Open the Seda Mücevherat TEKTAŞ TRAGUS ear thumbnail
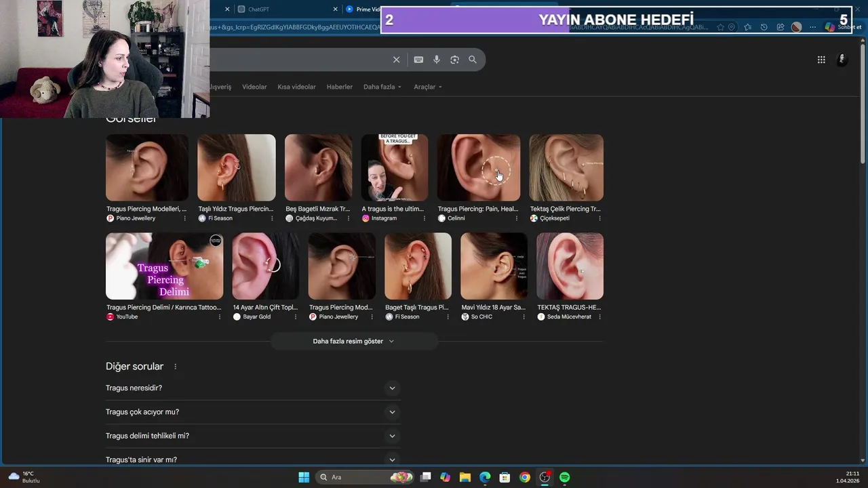868x488 pixels. pos(570,266)
